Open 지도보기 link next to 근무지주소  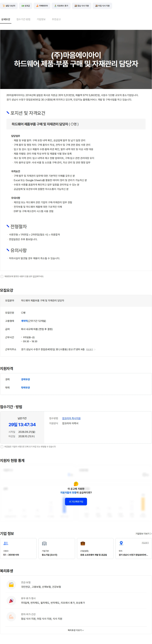pyautogui.click(x=89, y=349)
